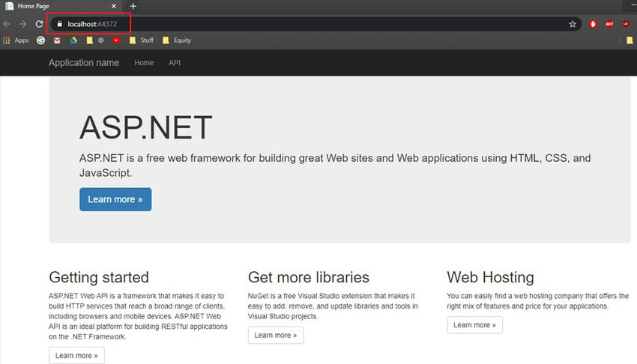This screenshot has height=364, width=637.
Task: Reload the current page
Action: pyautogui.click(x=39, y=24)
